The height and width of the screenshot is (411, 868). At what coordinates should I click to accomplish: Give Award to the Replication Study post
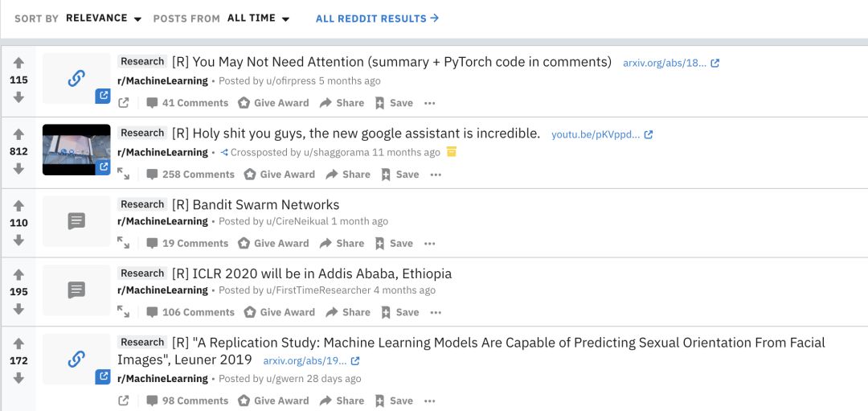coord(273,401)
